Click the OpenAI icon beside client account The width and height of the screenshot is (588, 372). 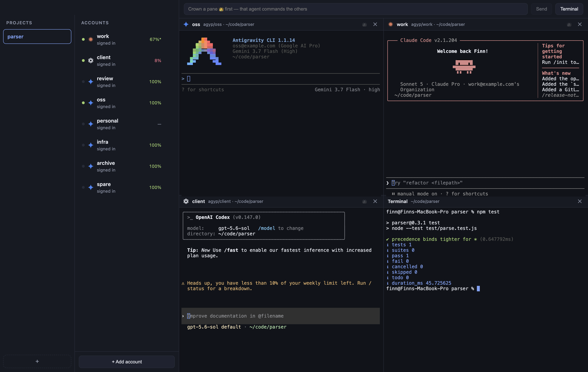point(91,60)
